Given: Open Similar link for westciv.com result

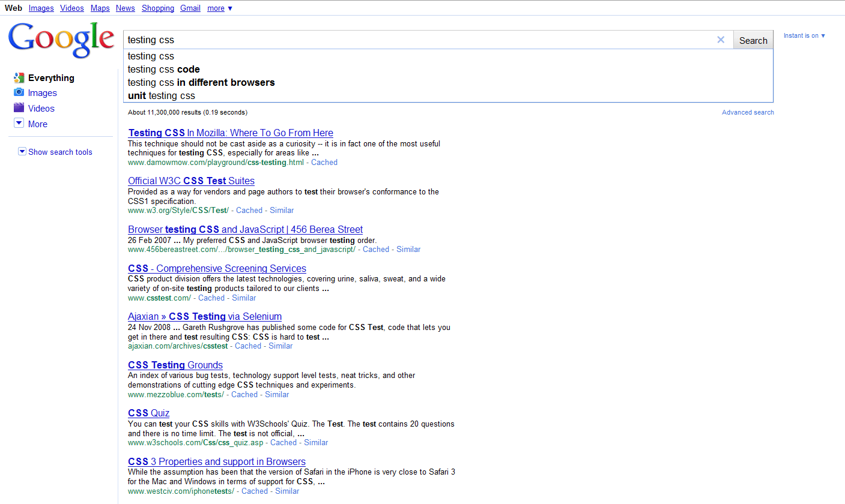Looking at the screenshot, I should coord(287,491).
